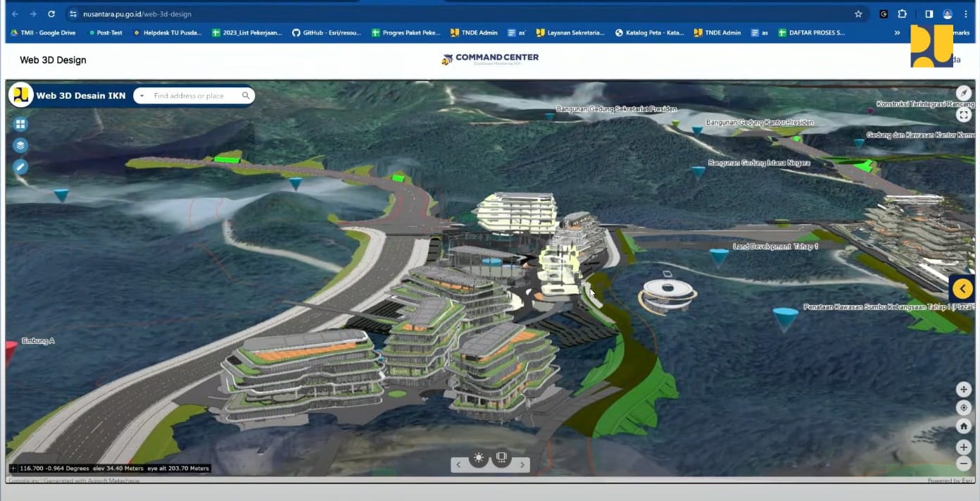The width and height of the screenshot is (980, 501).
Task: Bookmark this page with star icon
Action: pos(858,14)
